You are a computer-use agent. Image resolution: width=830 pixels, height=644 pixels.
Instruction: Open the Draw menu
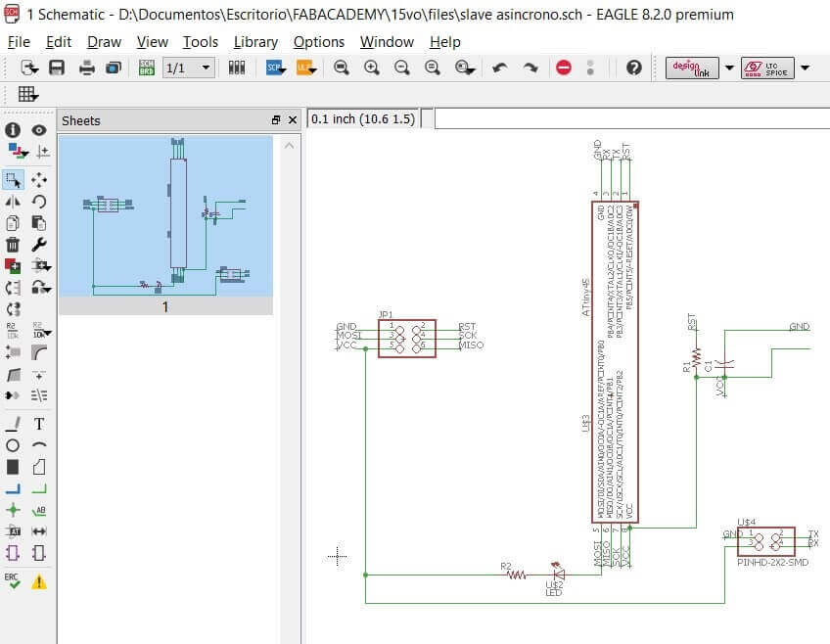coord(104,42)
